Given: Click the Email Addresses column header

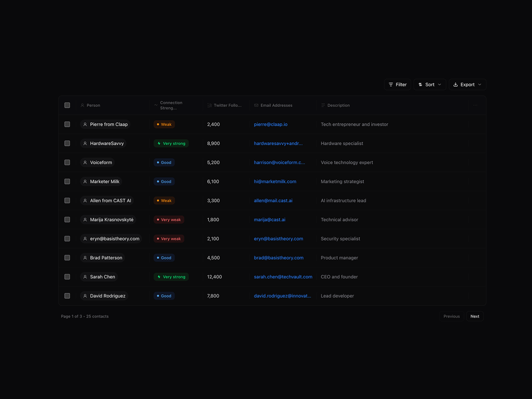Looking at the screenshot, I should pyautogui.click(x=273, y=105).
